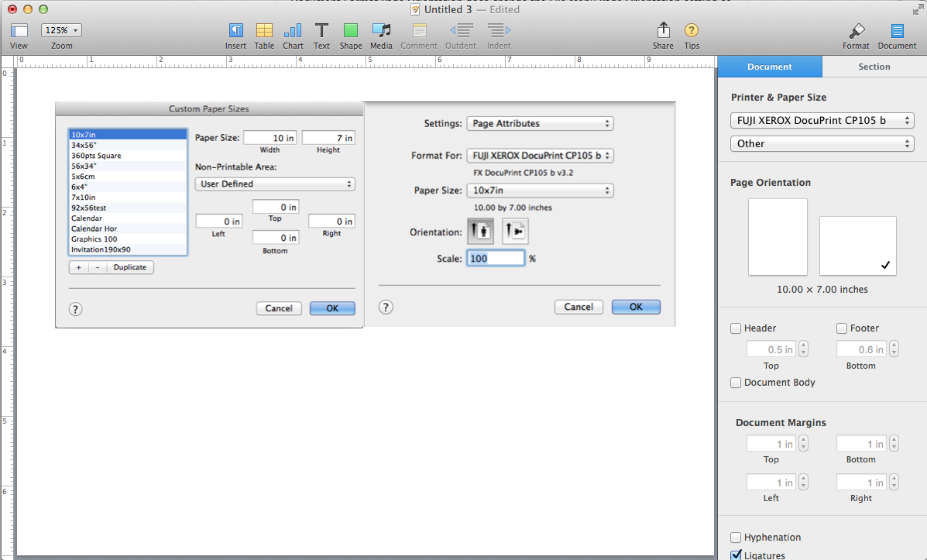Select portrait page orientation thumbnail in sidebar
The image size is (927, 560).
click(x=778, y=237)
